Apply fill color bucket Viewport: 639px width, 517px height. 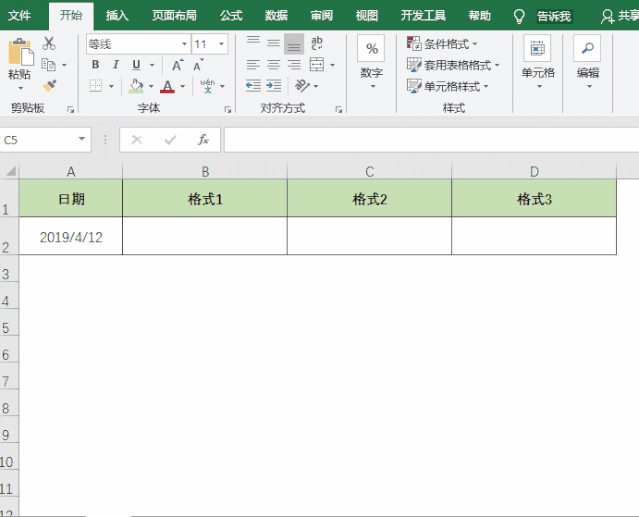tap(136, 86)
